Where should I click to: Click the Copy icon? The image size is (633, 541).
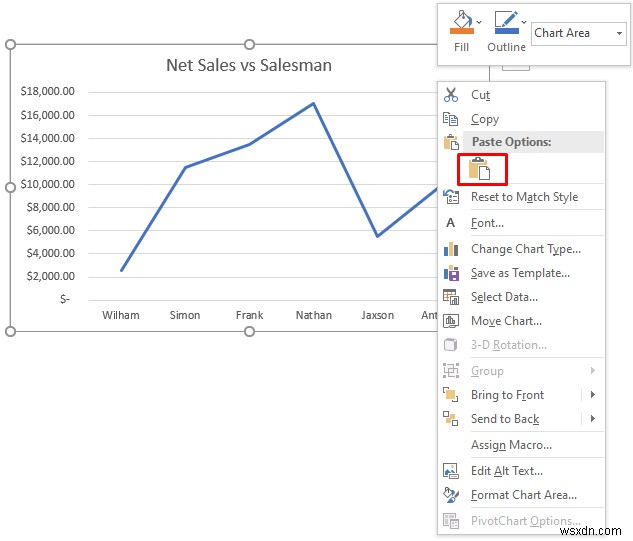click(451, 119)
